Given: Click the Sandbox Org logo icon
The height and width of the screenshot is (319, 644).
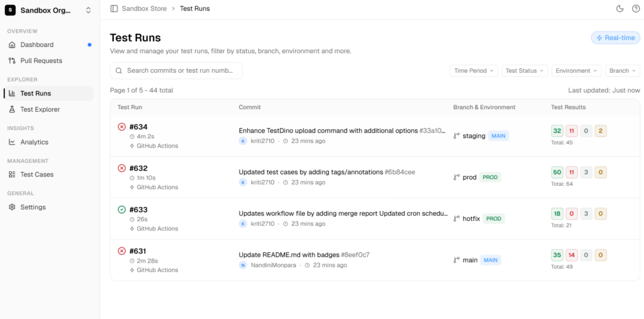Looking at the screenshot, I should (x=10, y=10).
